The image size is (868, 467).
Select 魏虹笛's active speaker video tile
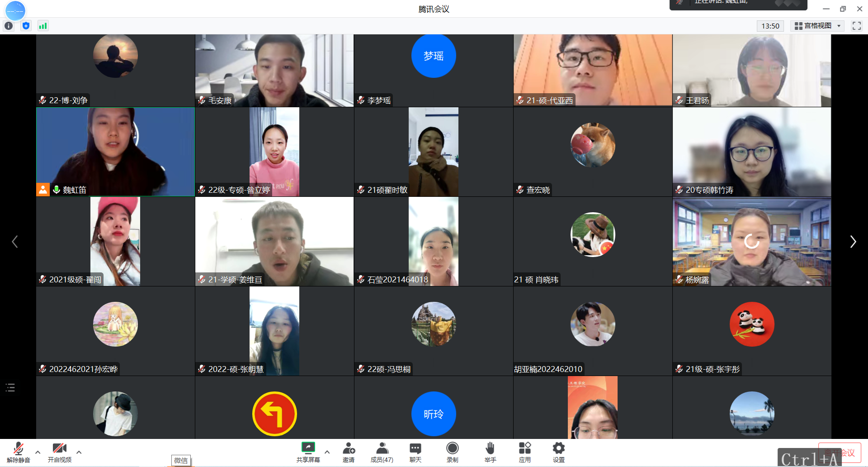click(115, 152)
